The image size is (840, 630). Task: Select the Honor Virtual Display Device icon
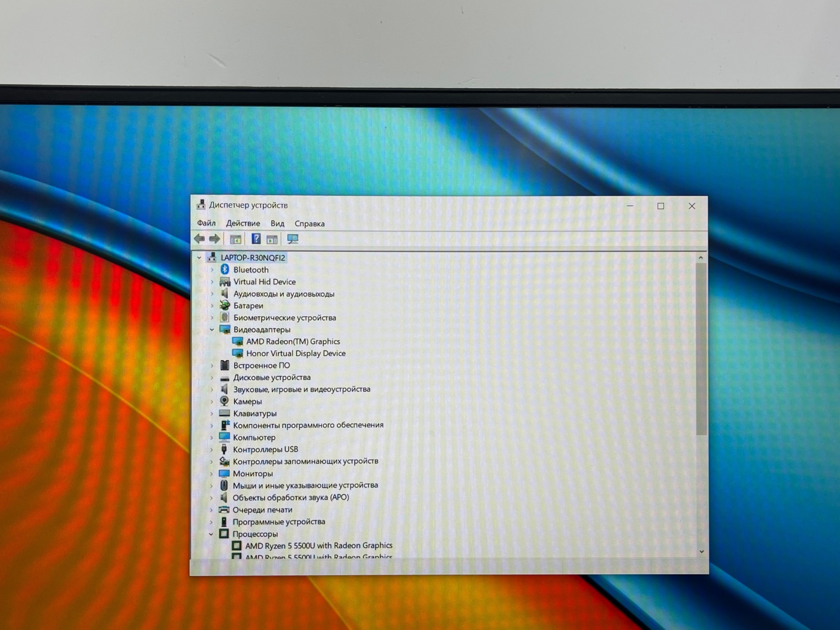click(x=238, y=353)
